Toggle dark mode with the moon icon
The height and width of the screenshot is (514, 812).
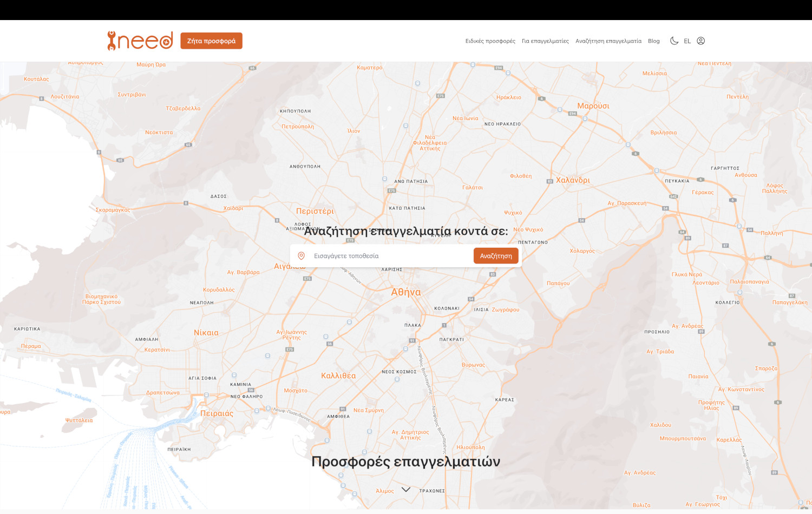(674, 41)
